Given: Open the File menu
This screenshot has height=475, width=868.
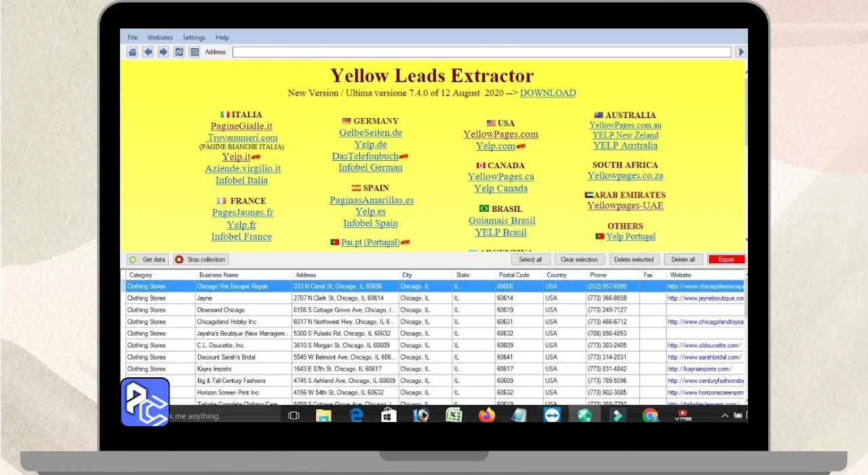Looking at the screenshot, I should 133,37.
